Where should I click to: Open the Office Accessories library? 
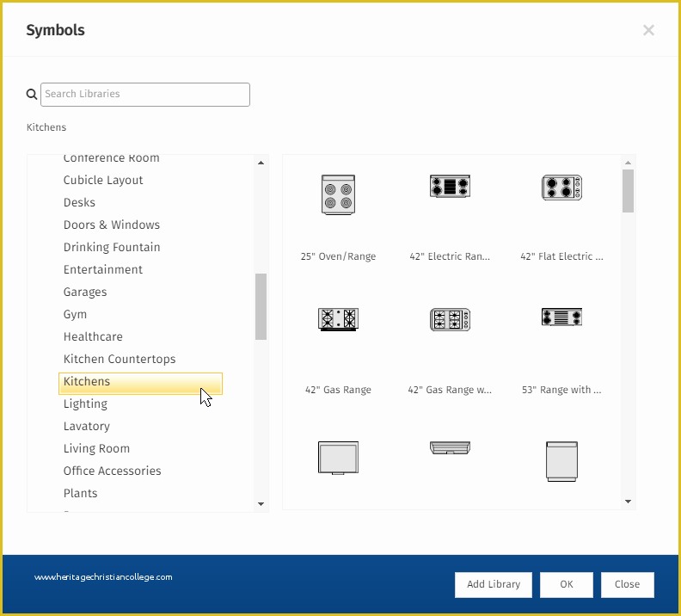112,471
